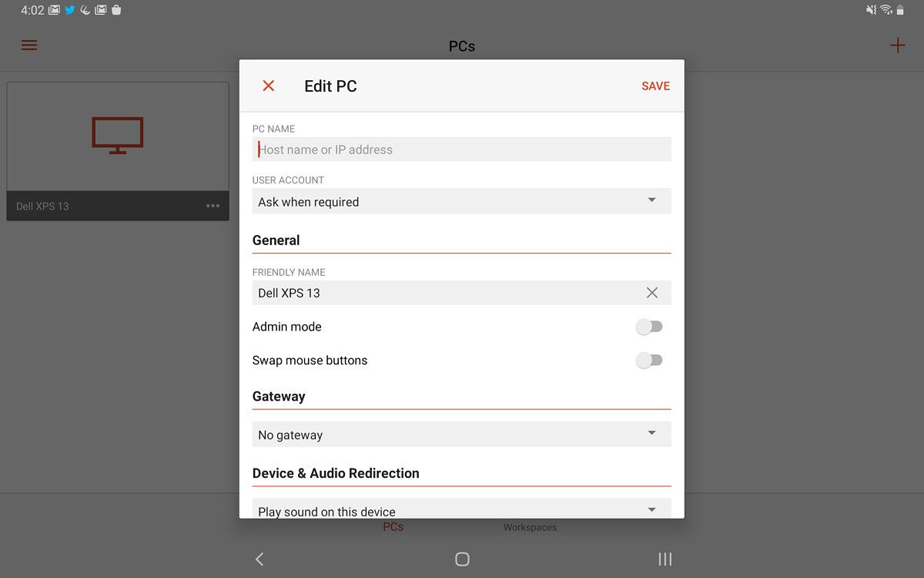
Task: Select the Dell XPS 13 PC thumbnail
Action: click(x=118, y=151)
